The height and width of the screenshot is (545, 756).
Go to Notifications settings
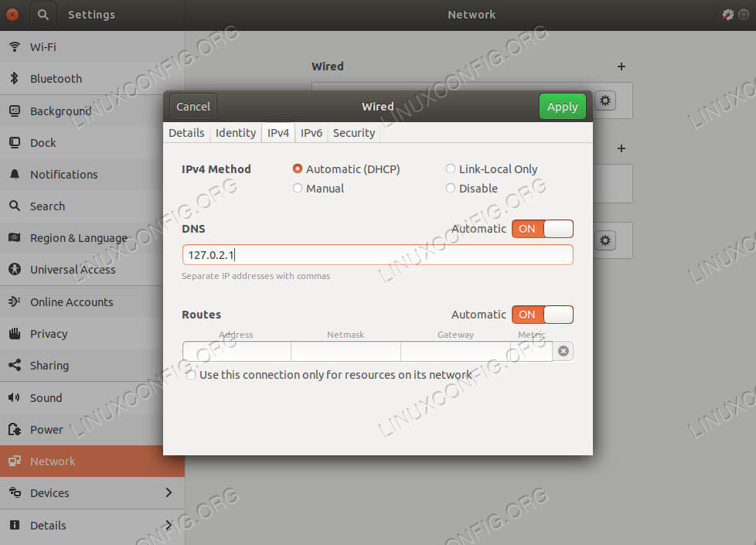click(92, 175)
